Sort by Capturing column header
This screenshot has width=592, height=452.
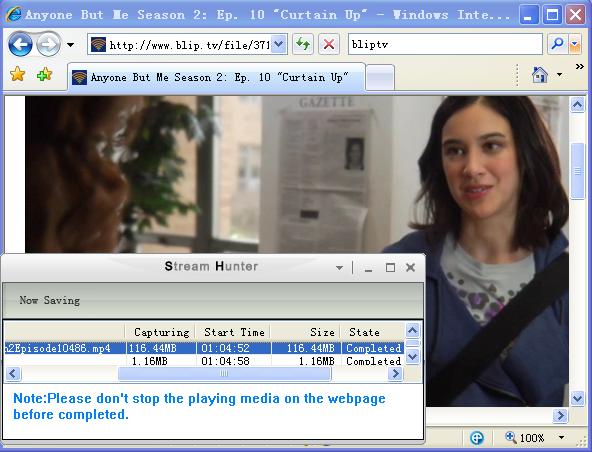pos(160,332)
